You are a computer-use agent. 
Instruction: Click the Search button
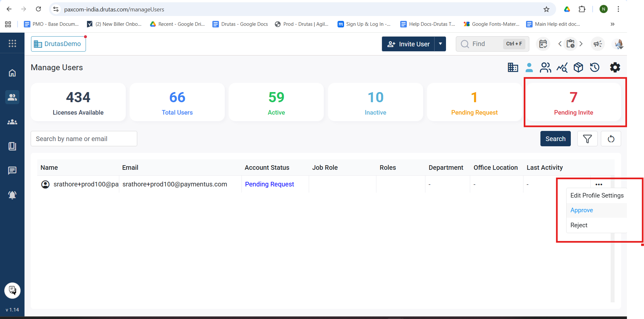coord(555,139)
